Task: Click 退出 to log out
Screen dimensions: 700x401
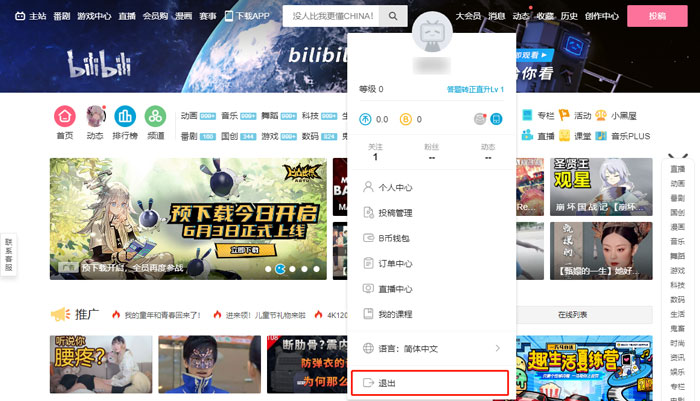Action: [x=430, y=383]
